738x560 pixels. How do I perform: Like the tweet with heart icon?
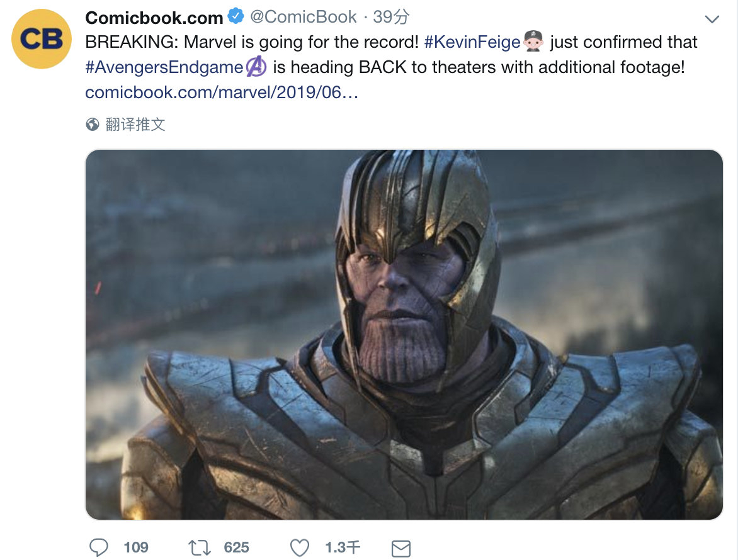point(299,548)
